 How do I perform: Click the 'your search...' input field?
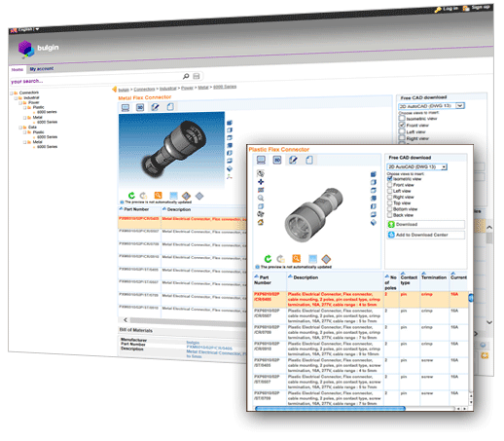[x=96, y=79]
